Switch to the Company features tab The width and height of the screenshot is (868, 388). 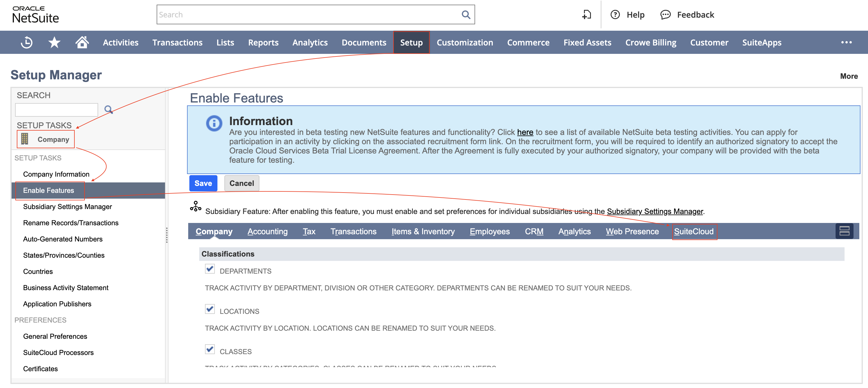pos(214,231)
